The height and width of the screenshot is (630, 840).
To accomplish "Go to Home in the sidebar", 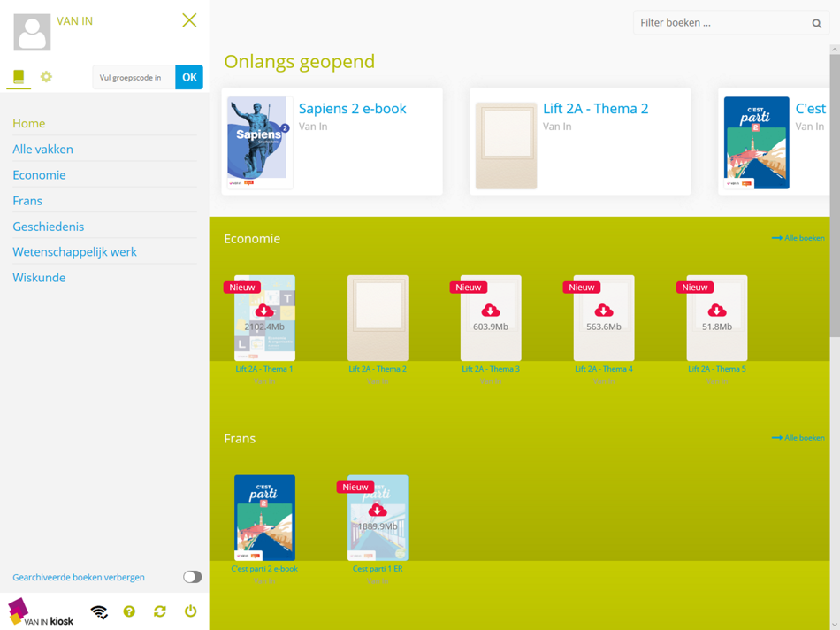I will pyautogui.click(x=29, y=123).
